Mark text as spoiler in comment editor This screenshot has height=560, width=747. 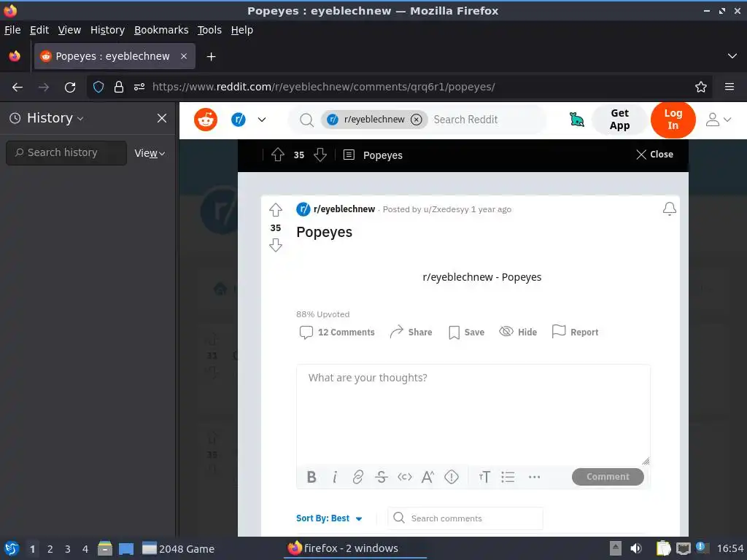coord(451,477)
